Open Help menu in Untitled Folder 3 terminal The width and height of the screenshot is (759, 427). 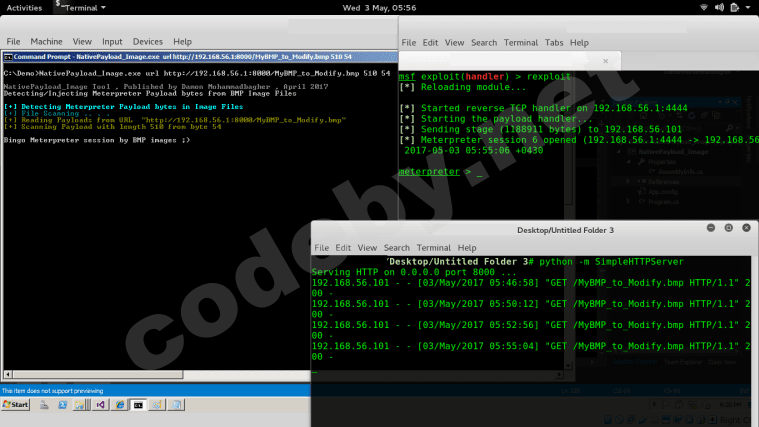point(467,247)
